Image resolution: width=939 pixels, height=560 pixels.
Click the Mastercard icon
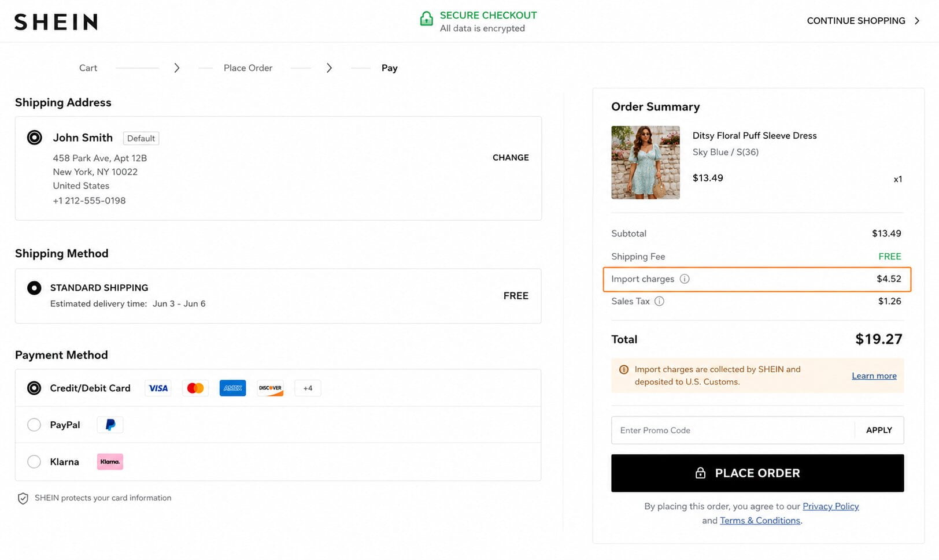click(195, 388)
